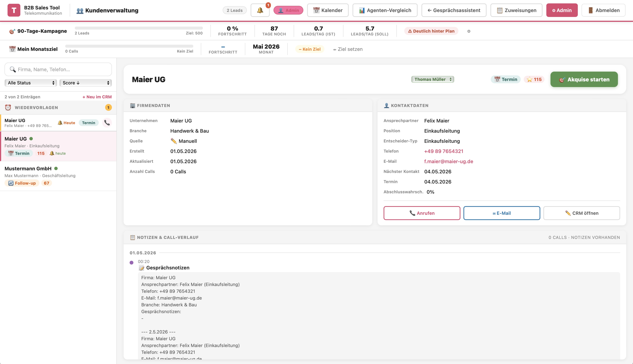Click Abmelden to log out
633x364 pixels.
pyautogui.click(x=603, y=10)
